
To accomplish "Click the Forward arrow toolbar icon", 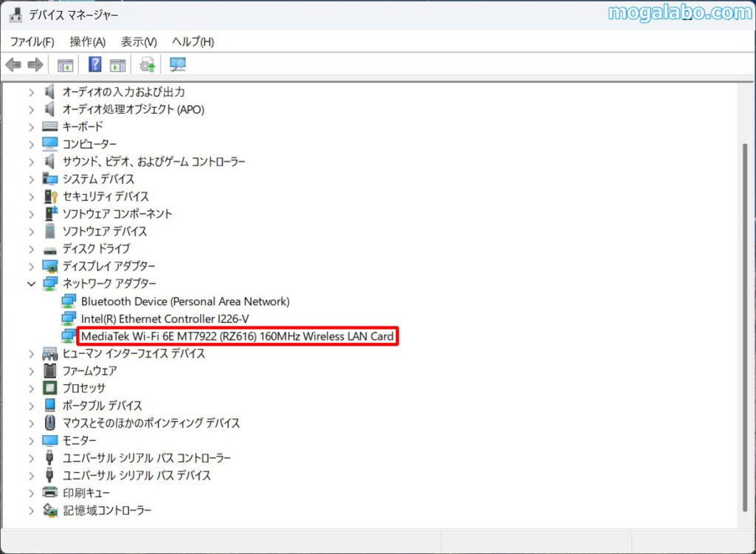I will pyautogui.click(x=35, y=64).
